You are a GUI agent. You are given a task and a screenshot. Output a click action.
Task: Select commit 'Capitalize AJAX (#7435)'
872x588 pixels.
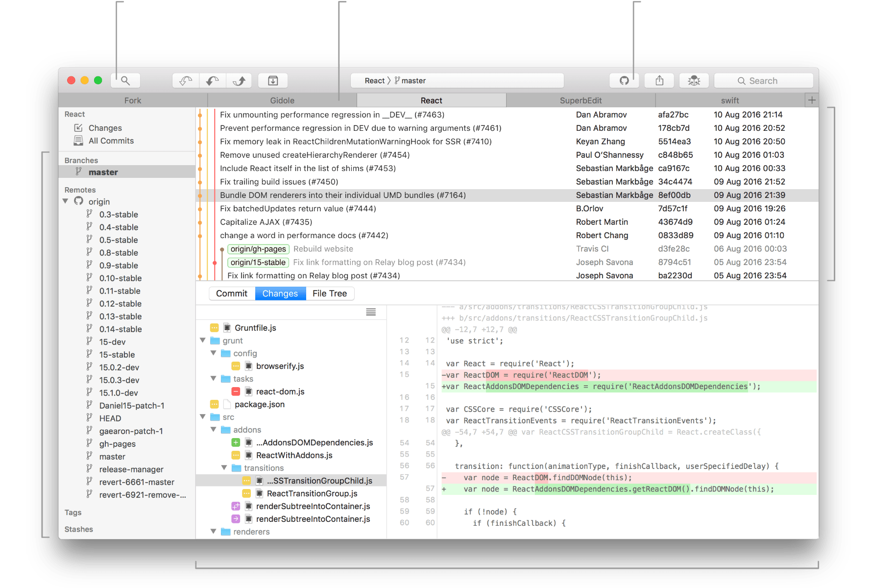[x=507, y=222]
